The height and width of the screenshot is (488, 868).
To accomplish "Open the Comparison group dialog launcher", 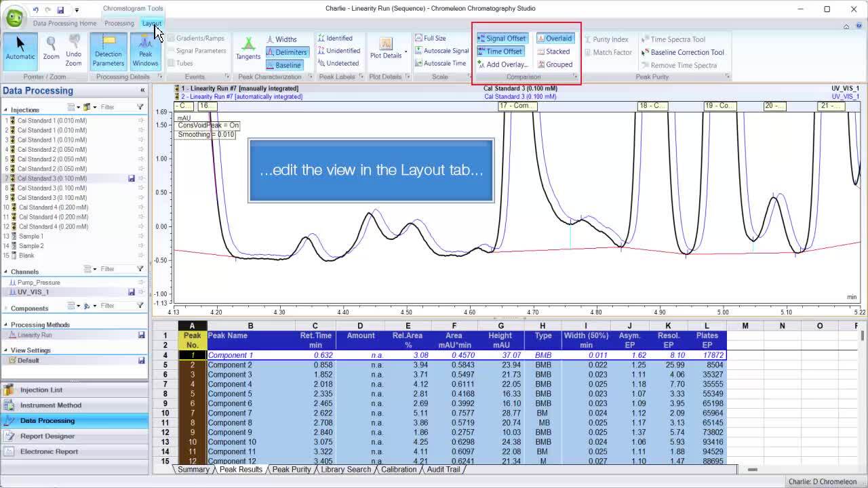I will point(575,77).
